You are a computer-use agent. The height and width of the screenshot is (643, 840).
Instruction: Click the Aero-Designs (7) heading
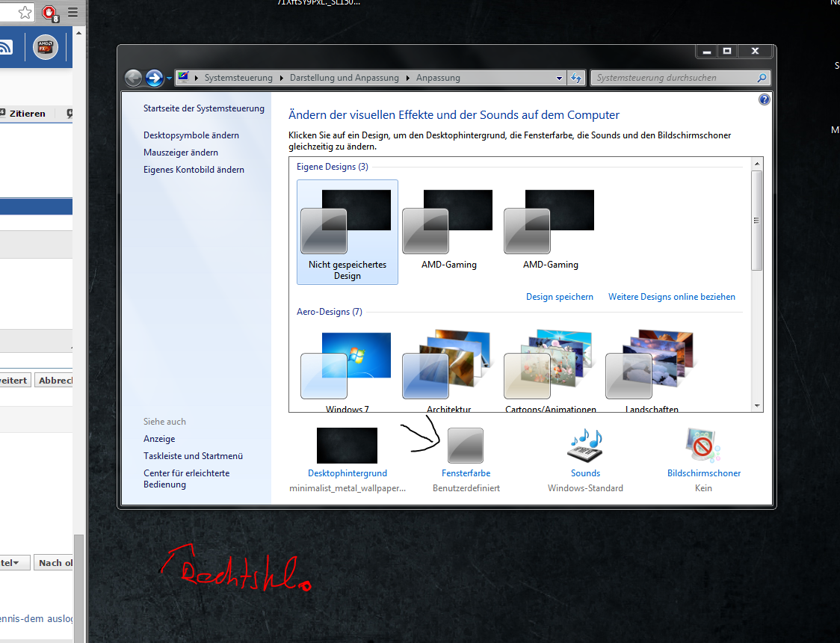coord(330,311)
